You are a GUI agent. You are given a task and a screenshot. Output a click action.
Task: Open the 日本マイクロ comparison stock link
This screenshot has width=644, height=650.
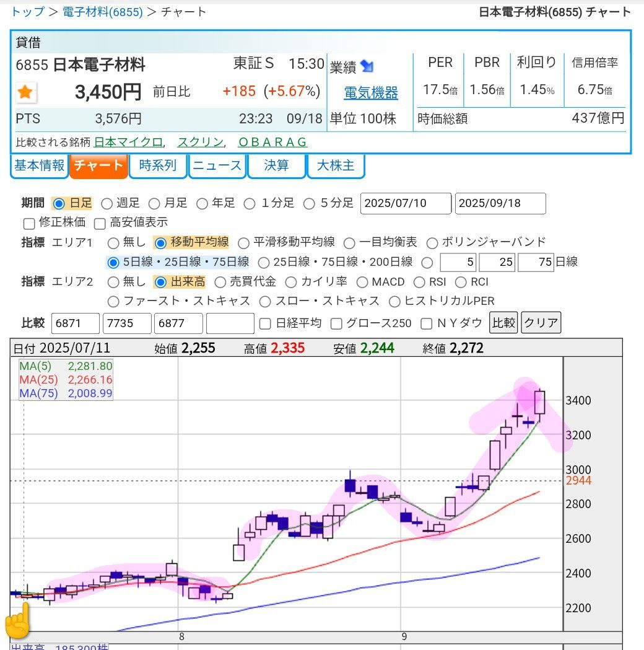pyautogui.click(x=128, y=142)
